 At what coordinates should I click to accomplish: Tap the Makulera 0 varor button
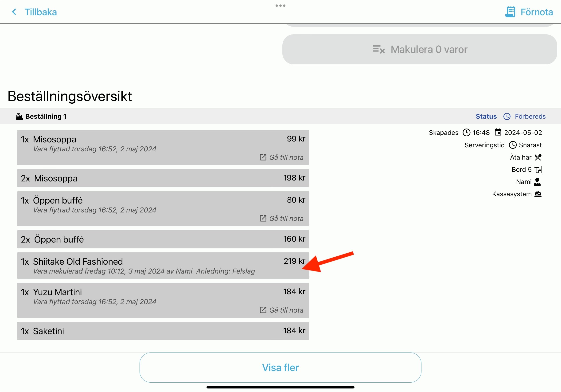(420, 49)
